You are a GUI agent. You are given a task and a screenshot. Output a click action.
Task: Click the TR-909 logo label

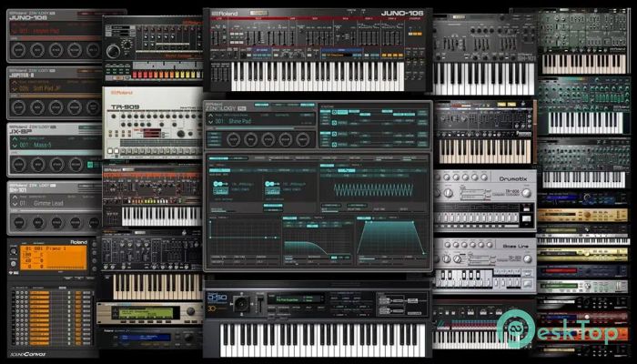pos(126,106)
